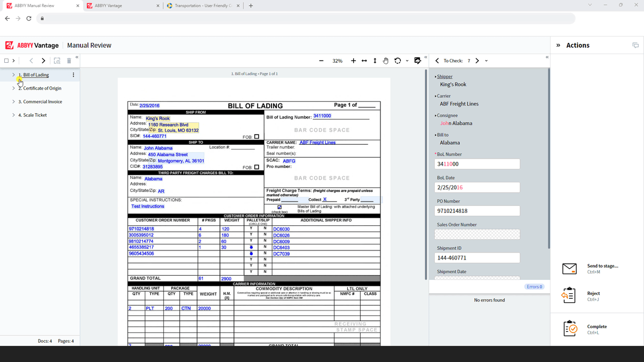Viewport: 644px width, 362px height.
Task: Expand Scale Ticket tree item
Action: click(x=13, y=115)
